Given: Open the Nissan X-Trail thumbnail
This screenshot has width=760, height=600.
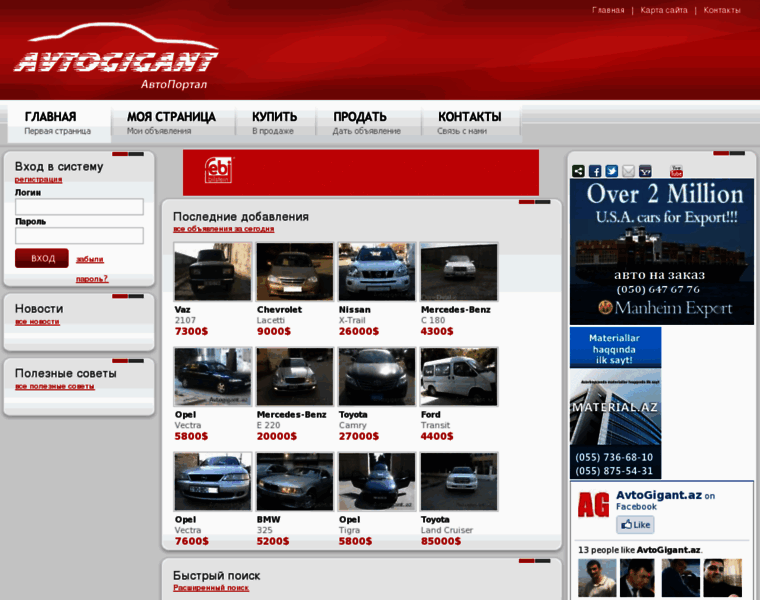Looking at the screenshot, I should [x=377, y=272].
